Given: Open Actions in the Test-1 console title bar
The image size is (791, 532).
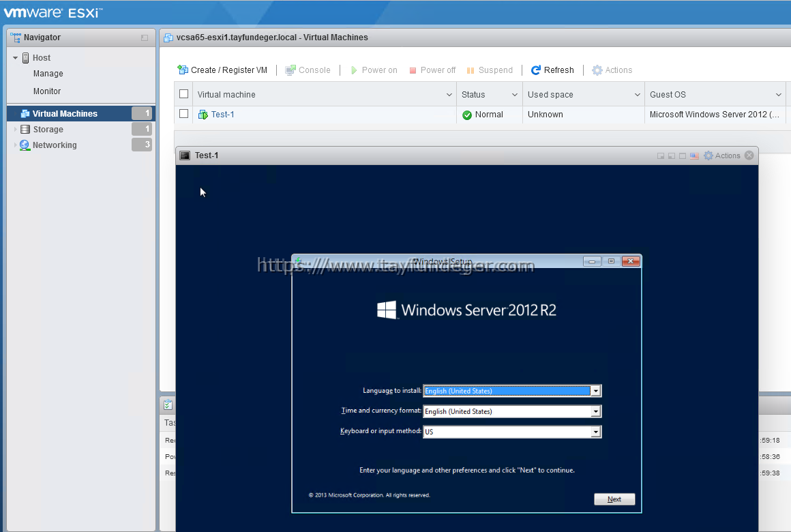Looking at the screenshot, I should (722, 156).
